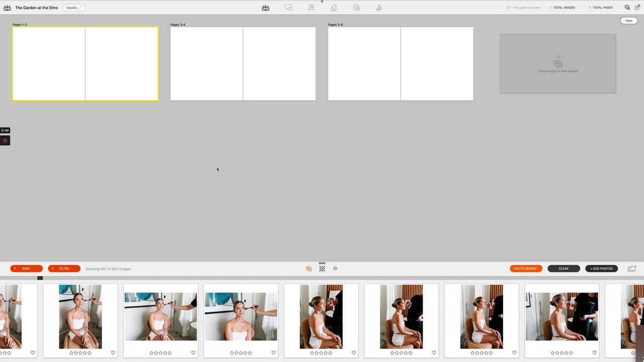Favorite the portrait photo with teal curtain
The height and width of the screenshot is (362, 644).
click(113, 353)
